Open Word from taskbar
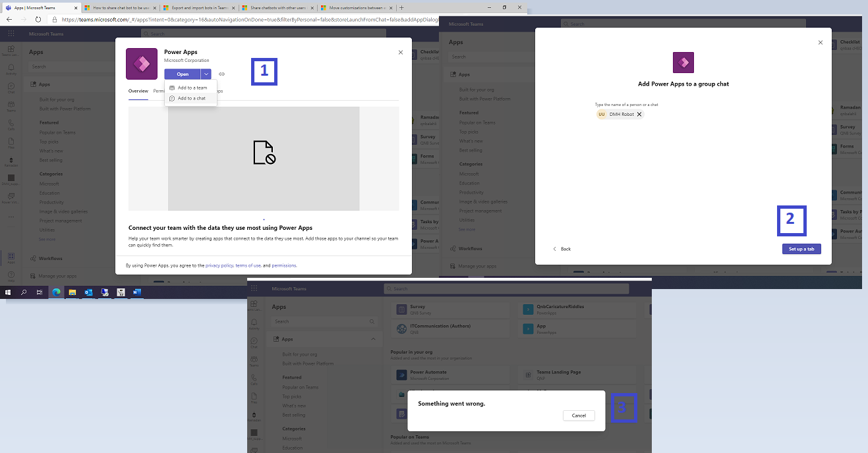The image size is (868, 453). point(137,292)
